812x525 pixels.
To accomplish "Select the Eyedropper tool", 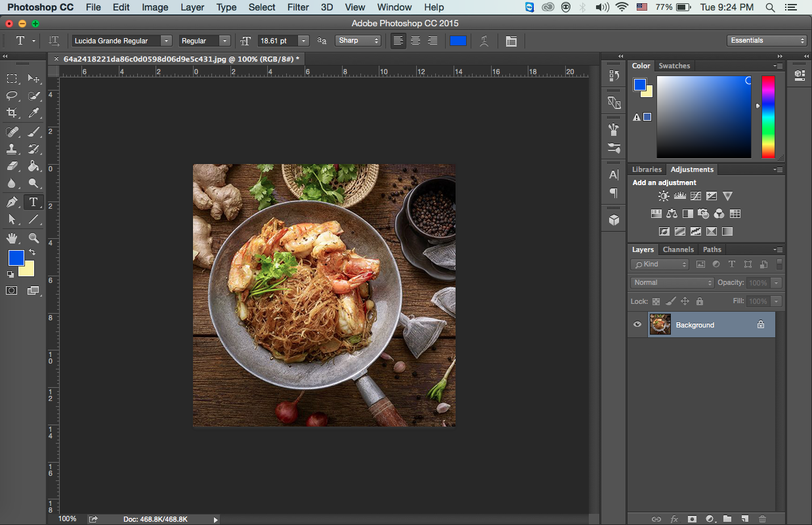I will pos(33,113).
